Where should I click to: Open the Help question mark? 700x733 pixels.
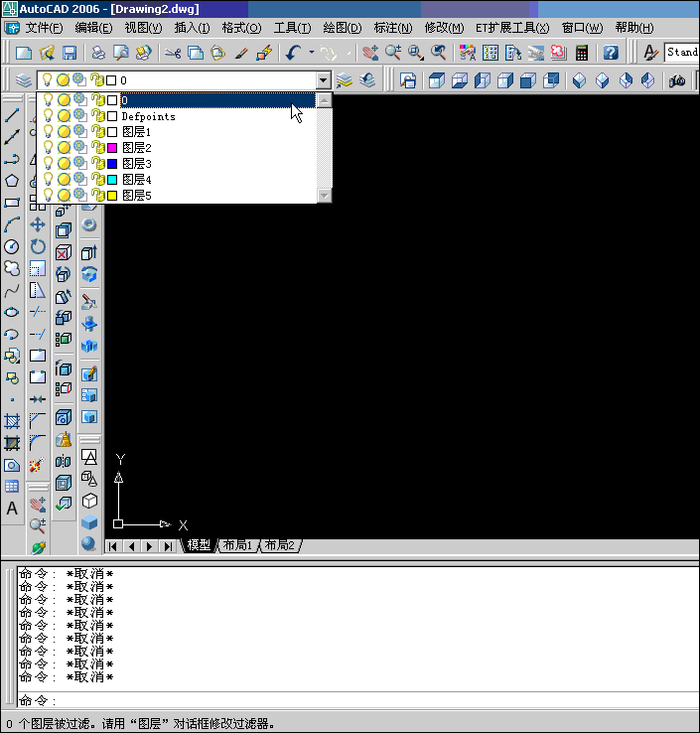pos(611,53)
